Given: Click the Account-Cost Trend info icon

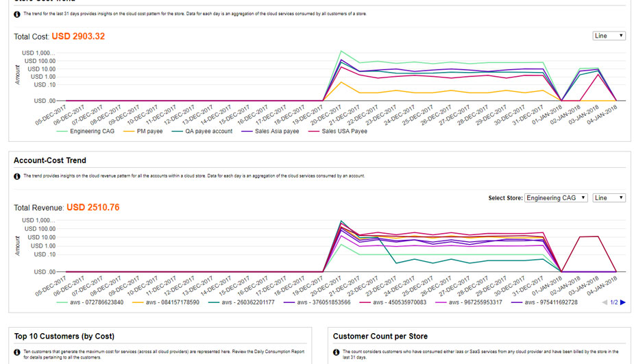Looking at the screenshot, I should tap(17, 176).
